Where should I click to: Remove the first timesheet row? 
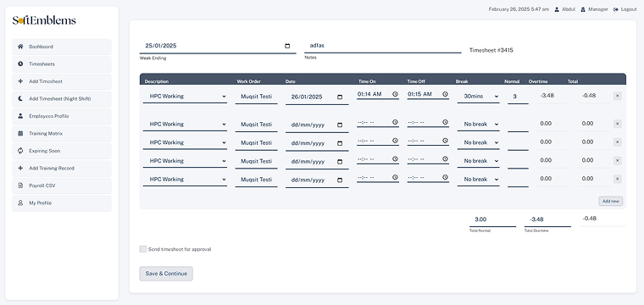point(618,96)
